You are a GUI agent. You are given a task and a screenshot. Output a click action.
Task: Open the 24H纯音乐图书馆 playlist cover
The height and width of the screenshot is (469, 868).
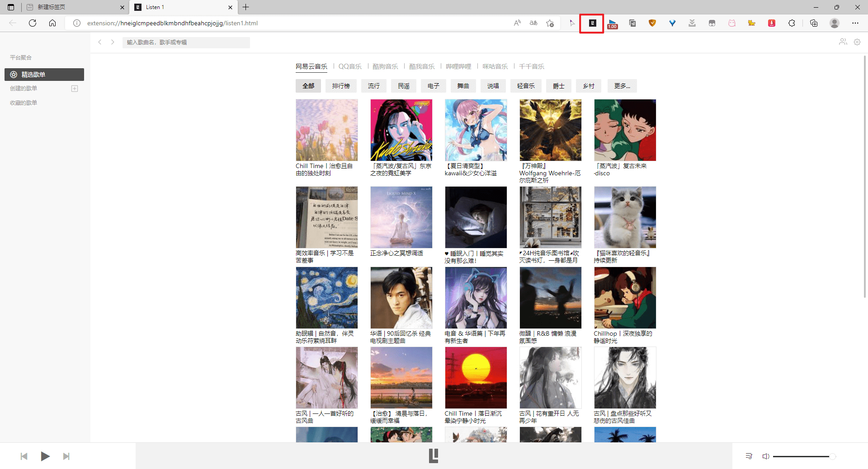click(x=551, y=217)
